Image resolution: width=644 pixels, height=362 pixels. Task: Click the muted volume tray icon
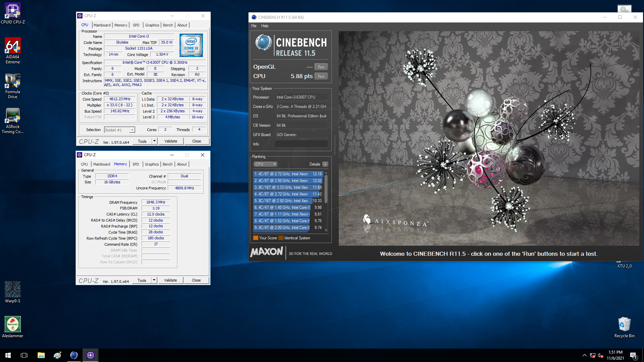(x=601, y=355)
